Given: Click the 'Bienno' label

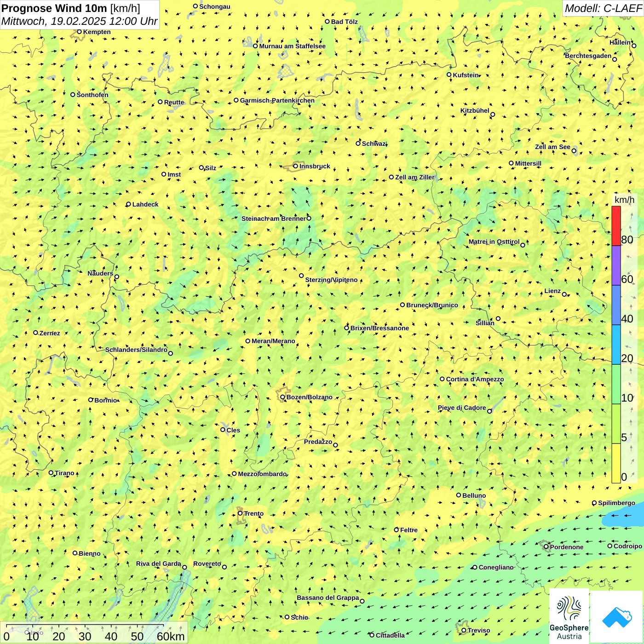Looking at the screenshot, I should coord(90,553).
